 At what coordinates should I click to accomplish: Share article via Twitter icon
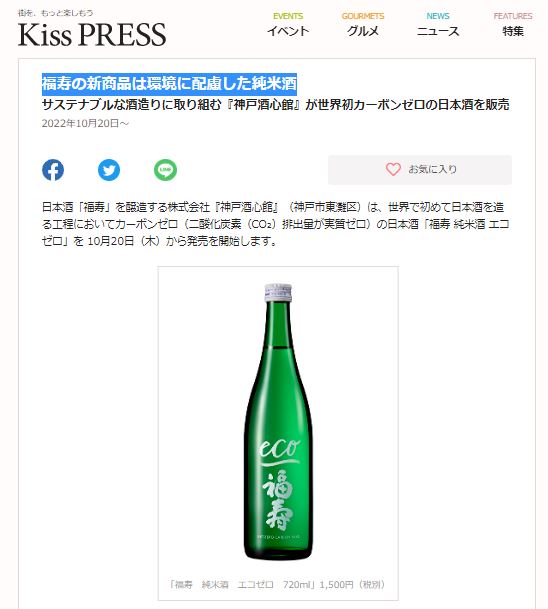pyautogui.click(x=109, y=170)
